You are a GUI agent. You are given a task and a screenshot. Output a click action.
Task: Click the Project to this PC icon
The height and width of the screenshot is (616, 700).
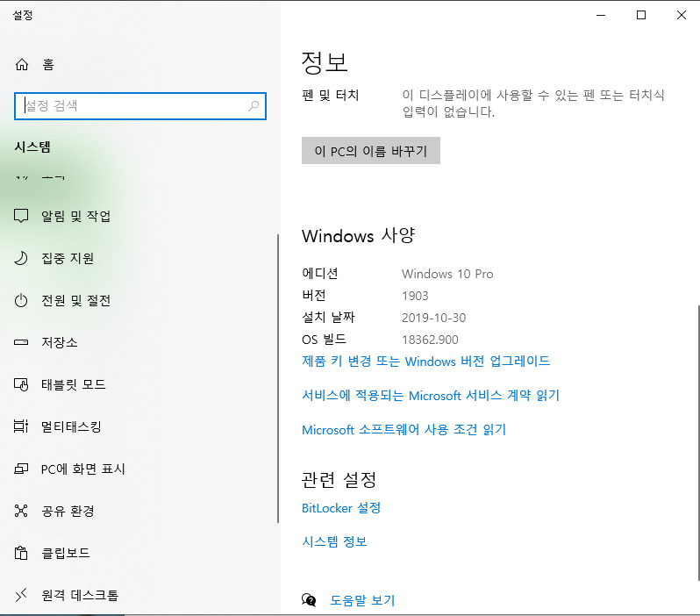click(x=21, y=469)
